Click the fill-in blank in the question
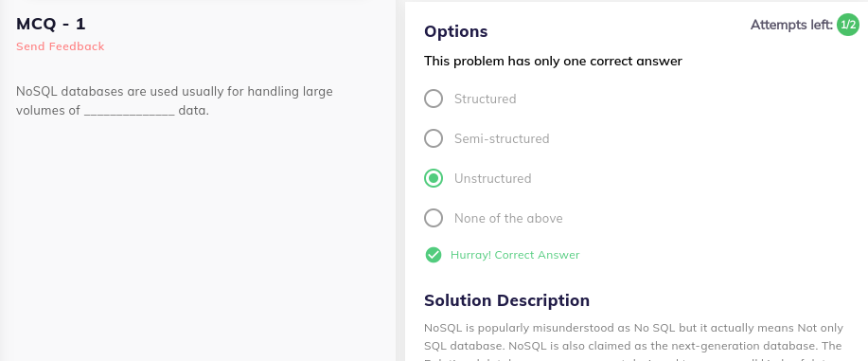 coord(130,111)
